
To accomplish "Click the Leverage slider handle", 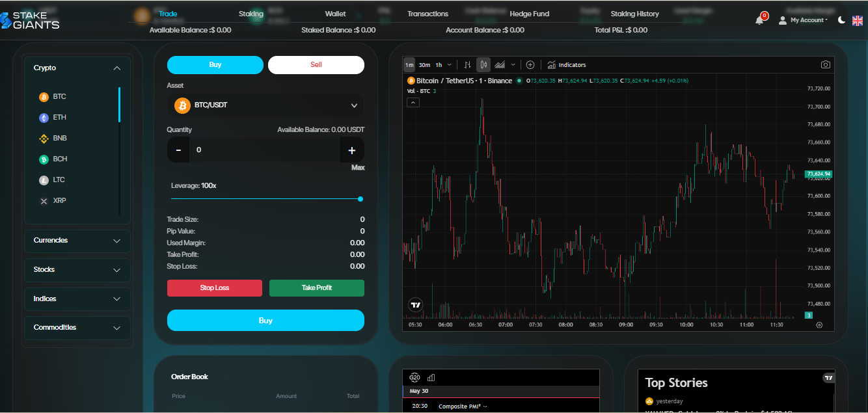I will [x=360, y=199].
